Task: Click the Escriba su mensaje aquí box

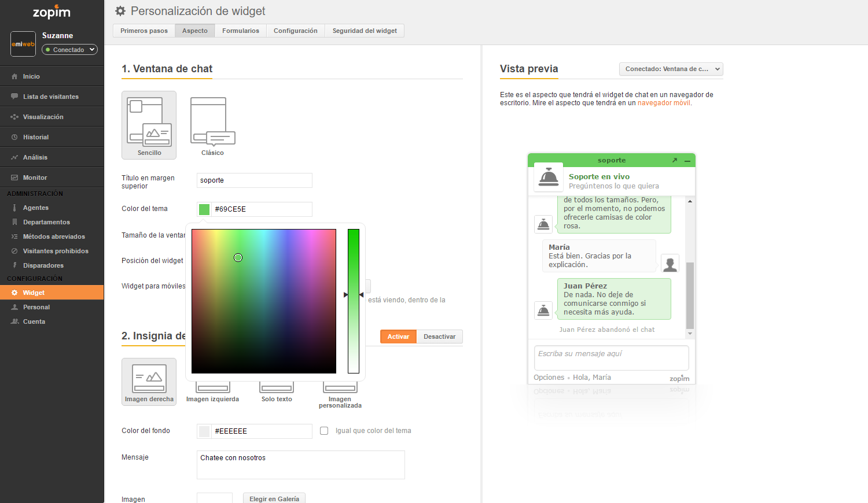Action: tap(612, 358)
